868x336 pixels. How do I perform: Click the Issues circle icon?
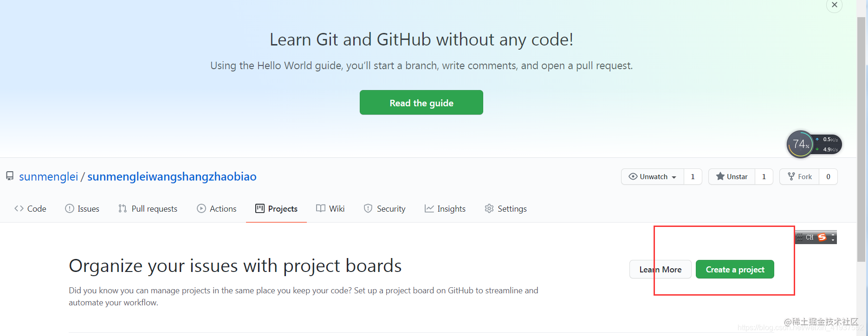coord(70,208)
